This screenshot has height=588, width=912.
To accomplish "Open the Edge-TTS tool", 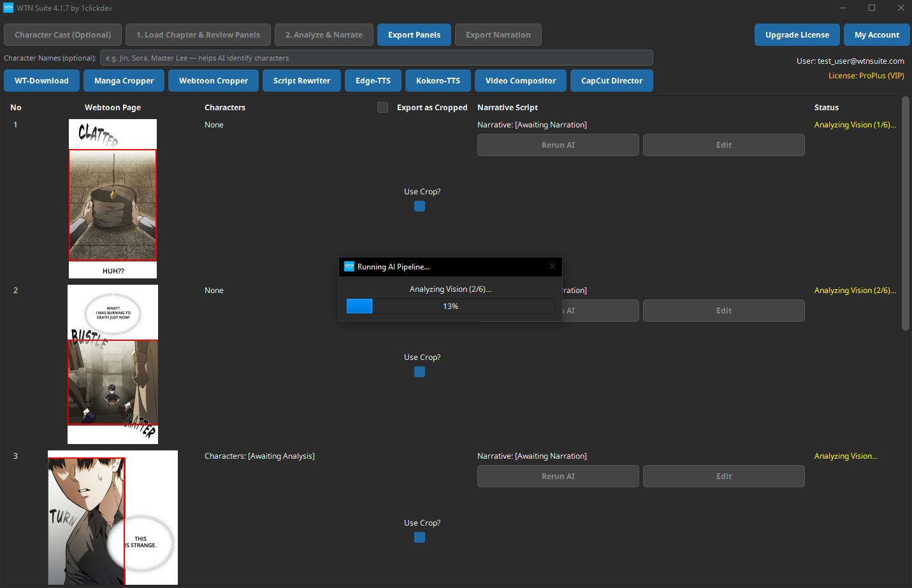I will (373, 80).
